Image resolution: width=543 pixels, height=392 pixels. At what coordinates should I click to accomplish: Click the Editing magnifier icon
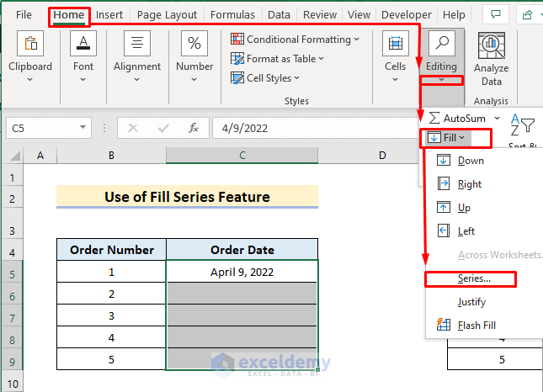pos(441,43)
